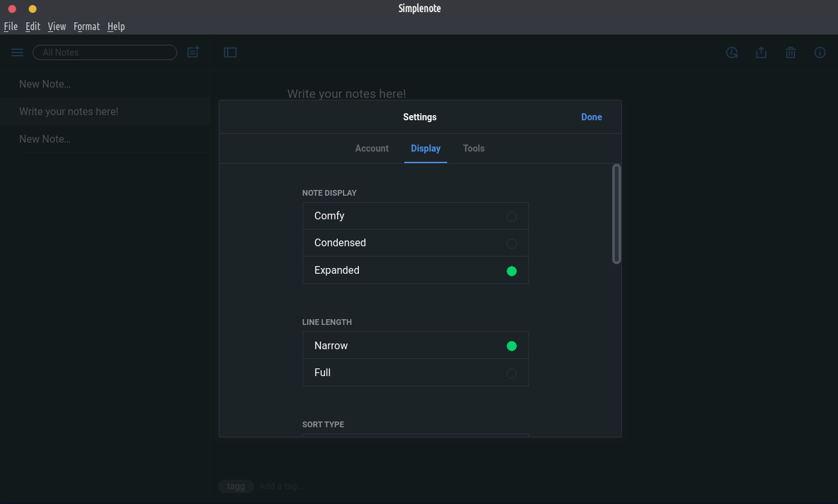The image size is (838, 504).
Task: Open the Edit menu
Action: pyautogui.click(x=33, y=26)
